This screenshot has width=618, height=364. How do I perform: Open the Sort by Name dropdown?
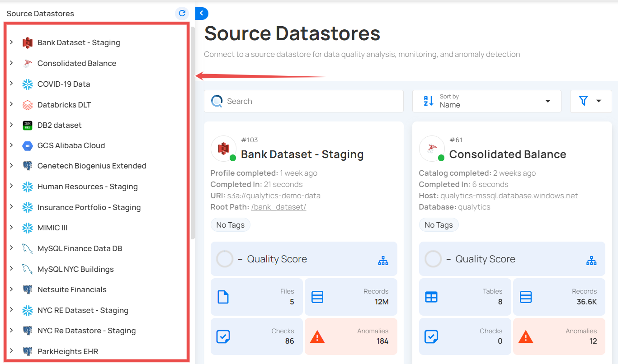[x=486, y=101]
